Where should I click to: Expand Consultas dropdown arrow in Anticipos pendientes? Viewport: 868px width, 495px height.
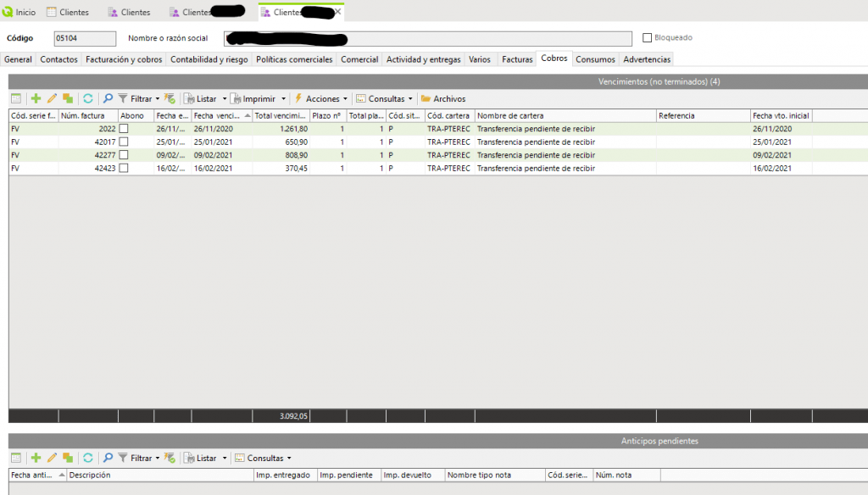(x=289, y=459)
